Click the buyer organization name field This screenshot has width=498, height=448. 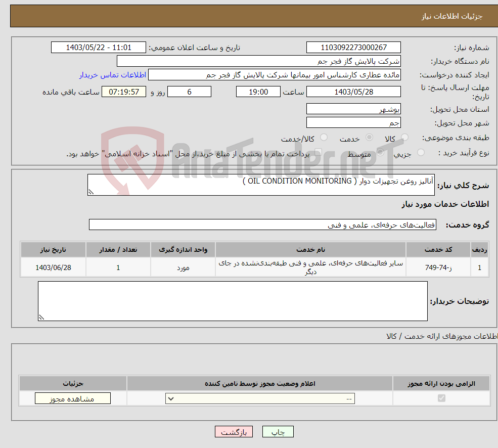(258, 61)
